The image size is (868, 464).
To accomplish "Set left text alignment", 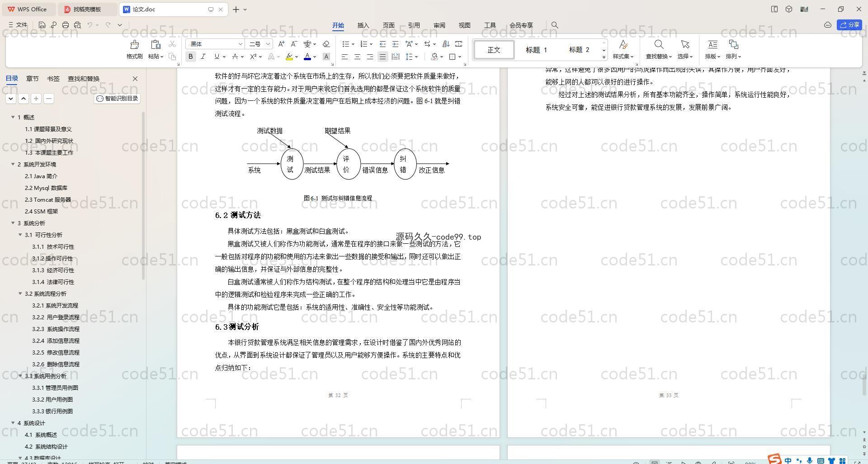I will [x=344, y=57].
